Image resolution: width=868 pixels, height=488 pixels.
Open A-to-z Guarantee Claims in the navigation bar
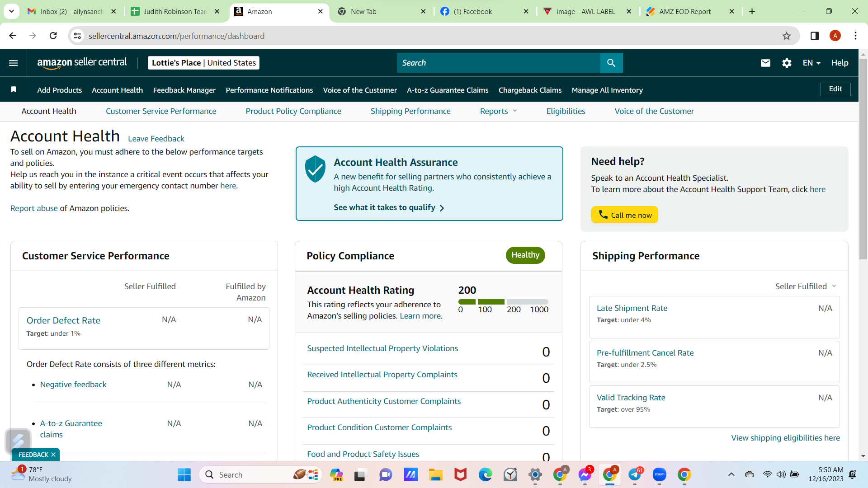click(448, 90)
